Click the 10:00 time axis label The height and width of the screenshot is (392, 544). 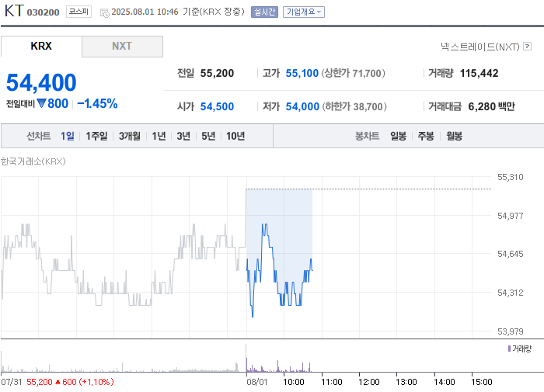(x=294, y=382)
